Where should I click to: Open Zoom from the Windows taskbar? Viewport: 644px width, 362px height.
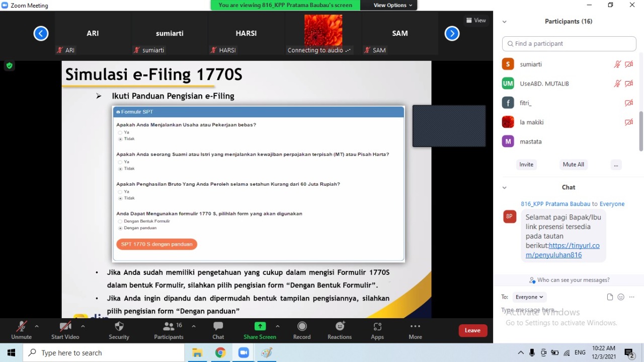(244, 353)
